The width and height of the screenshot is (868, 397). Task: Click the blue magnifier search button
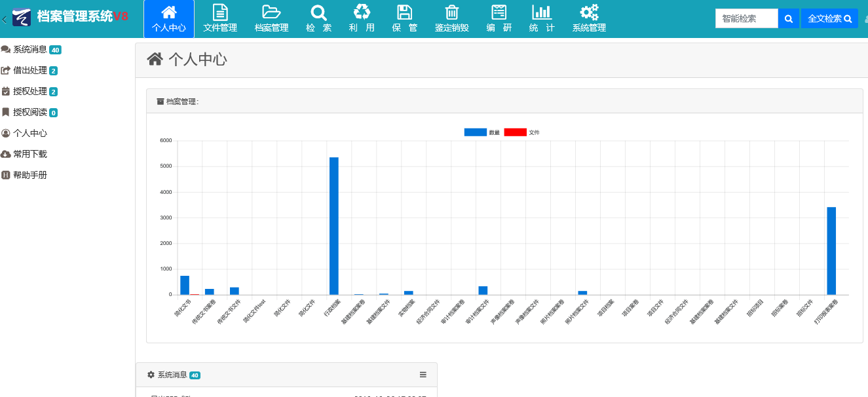788,18
